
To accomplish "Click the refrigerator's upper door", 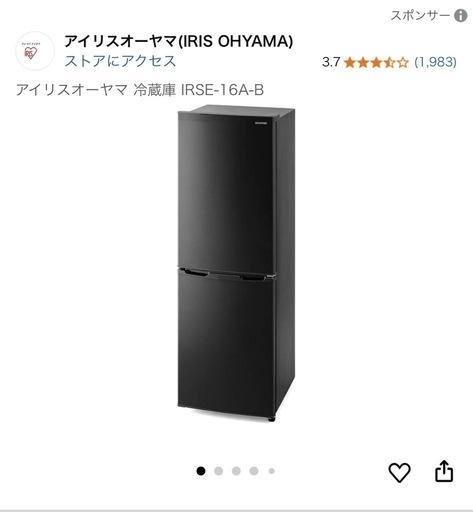I will pyautogui.click(x=227, y=192).
